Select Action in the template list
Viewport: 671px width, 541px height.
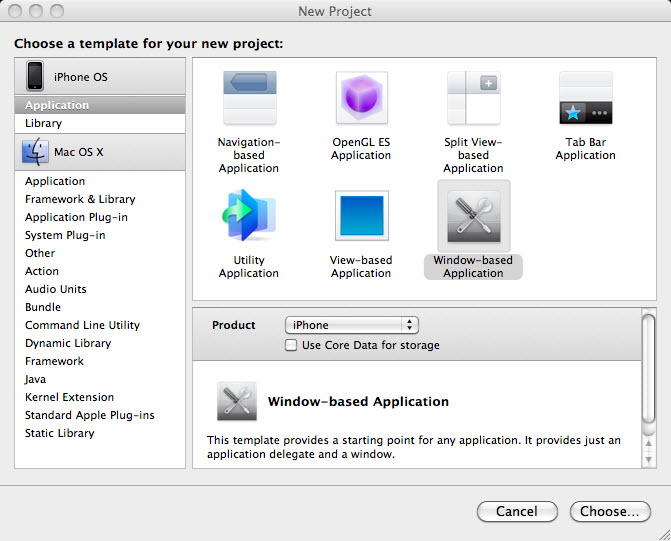tap(100, 271)
